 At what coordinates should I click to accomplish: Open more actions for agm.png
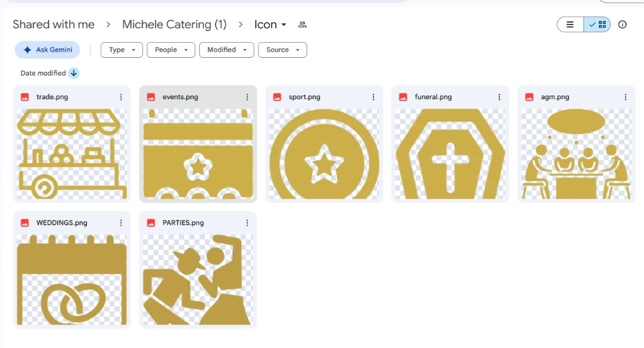coord(625,97)
